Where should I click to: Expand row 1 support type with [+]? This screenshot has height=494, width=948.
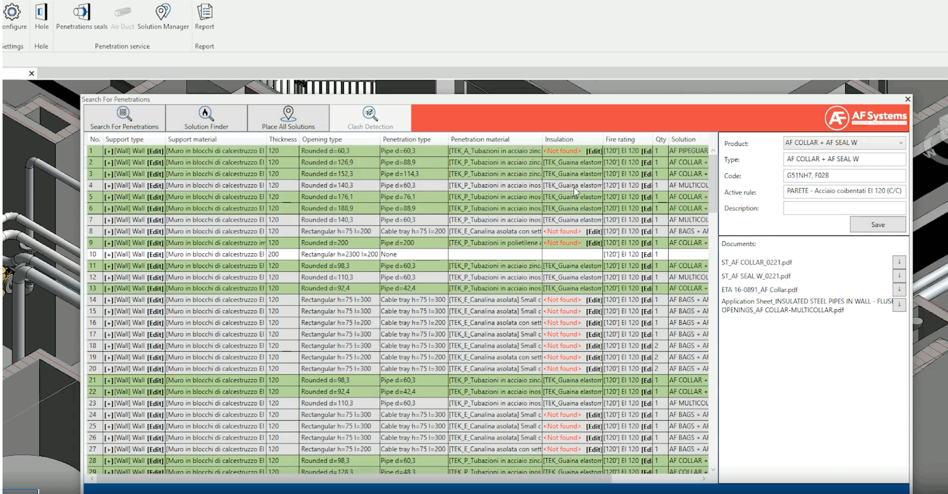pos(109,151)
